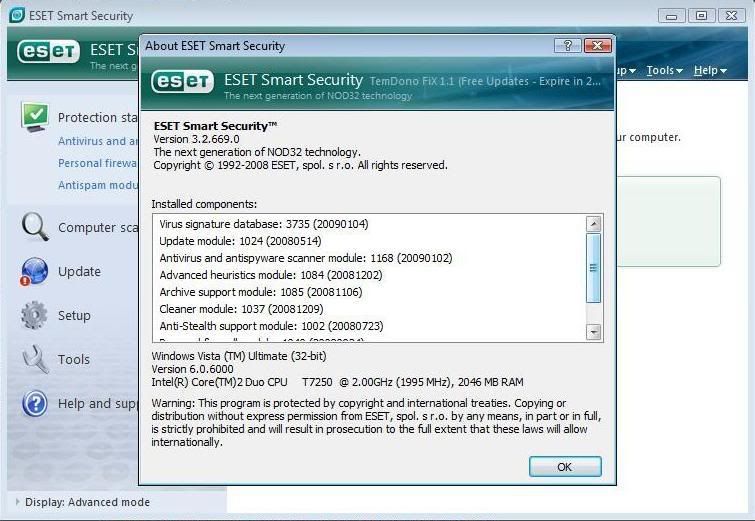
Task: Click the components list scroll-down arrow
Action: pos(594,331)
